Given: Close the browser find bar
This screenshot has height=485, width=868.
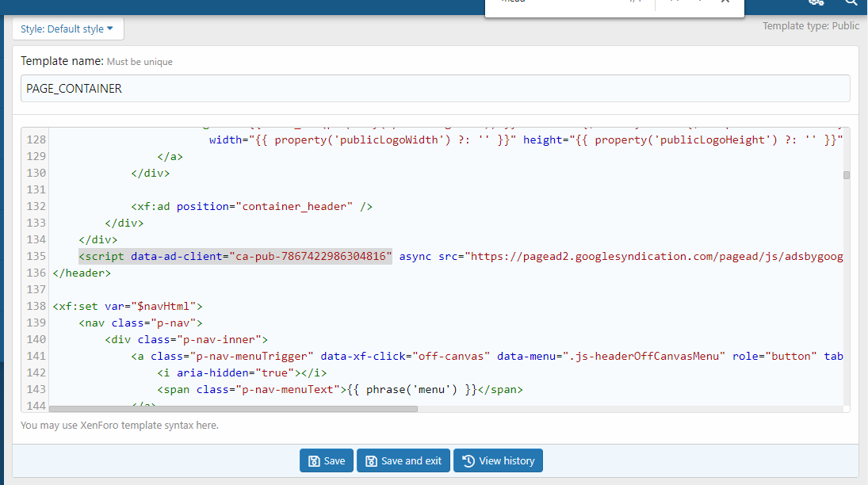Looking at the screenshot, I should click(x=725, y=2).
